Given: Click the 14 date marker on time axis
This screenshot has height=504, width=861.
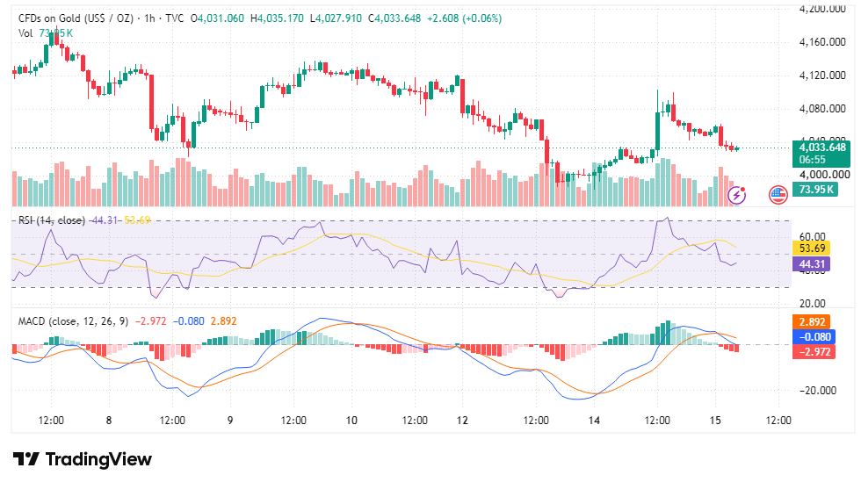Looking at the screenshot, I should click(x=594, y=421).
